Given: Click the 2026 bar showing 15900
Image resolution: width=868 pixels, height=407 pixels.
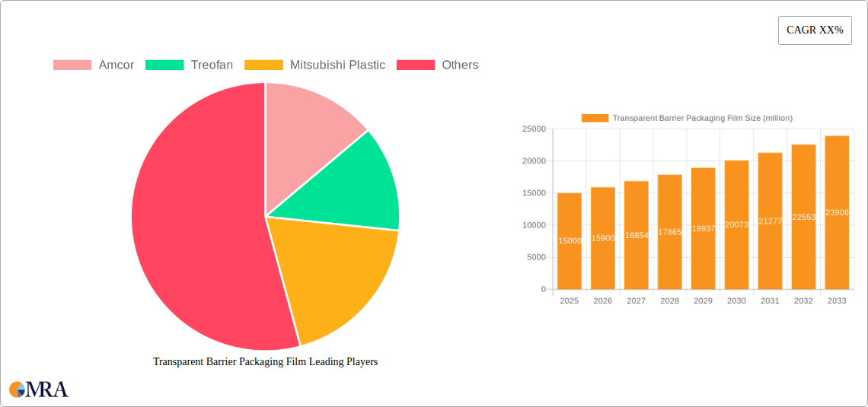Looking at the screenshot, I should pyautogui.click(x=603, y=238).
